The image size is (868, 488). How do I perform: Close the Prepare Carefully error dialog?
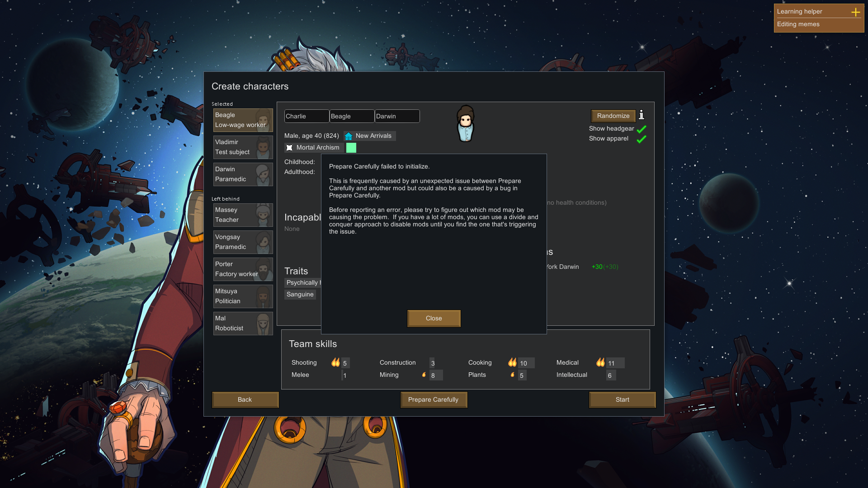434,318
